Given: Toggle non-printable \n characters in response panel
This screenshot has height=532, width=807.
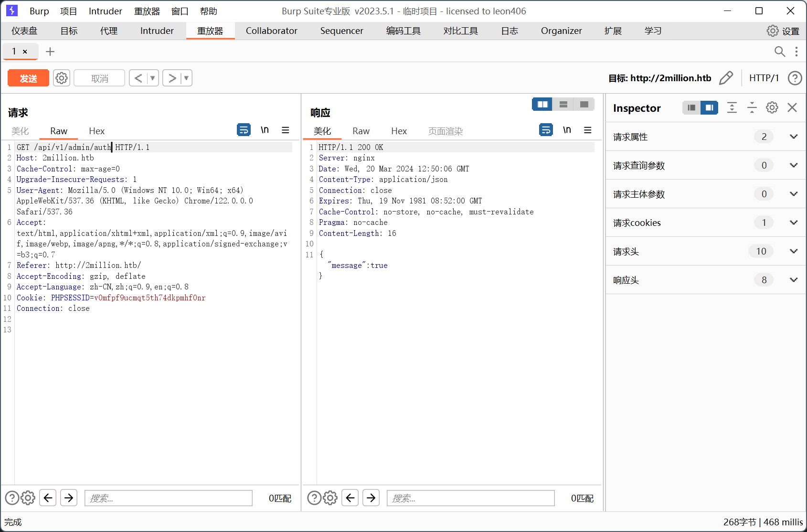Looking at the screenshot, I should 567,130.
